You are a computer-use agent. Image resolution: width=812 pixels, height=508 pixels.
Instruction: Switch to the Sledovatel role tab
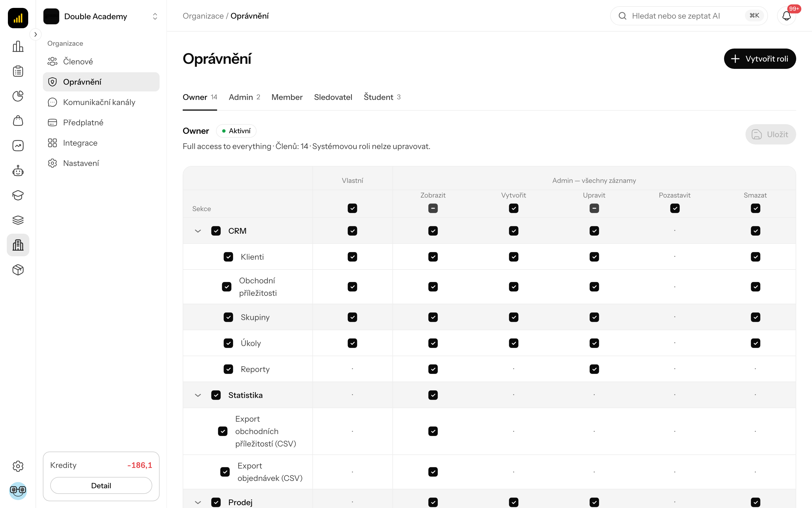(x=333, y=97)
